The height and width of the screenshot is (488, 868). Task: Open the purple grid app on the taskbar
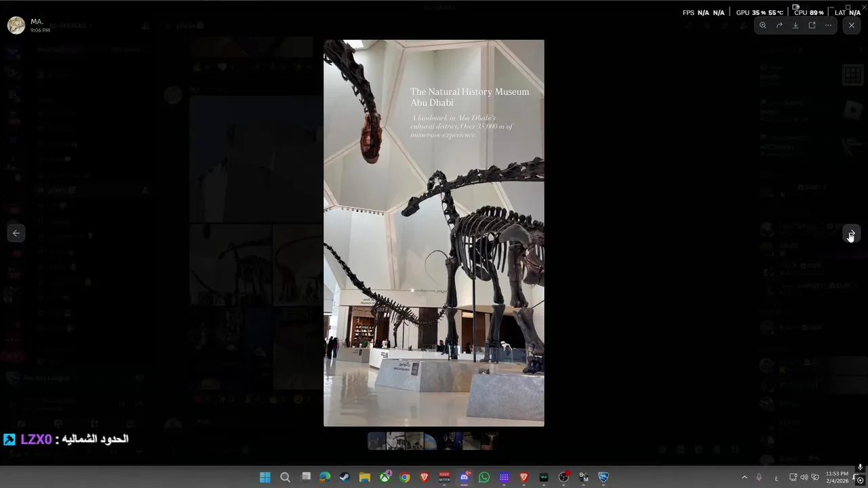(x=504, y=477)
